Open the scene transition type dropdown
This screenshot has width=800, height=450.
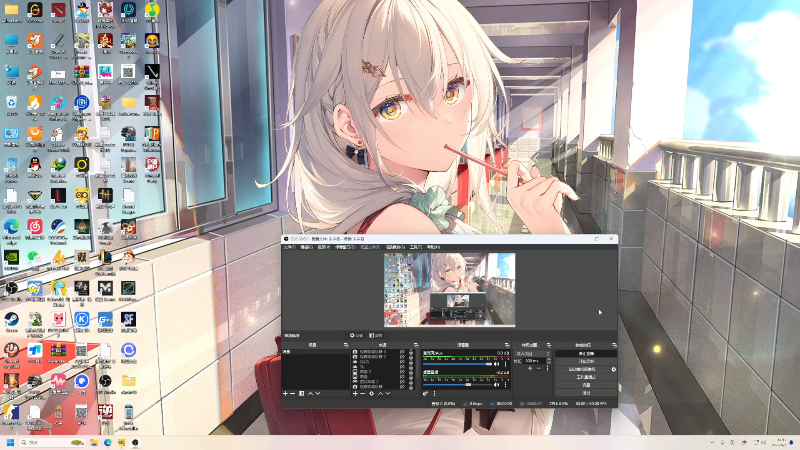[x=532, y=354]
